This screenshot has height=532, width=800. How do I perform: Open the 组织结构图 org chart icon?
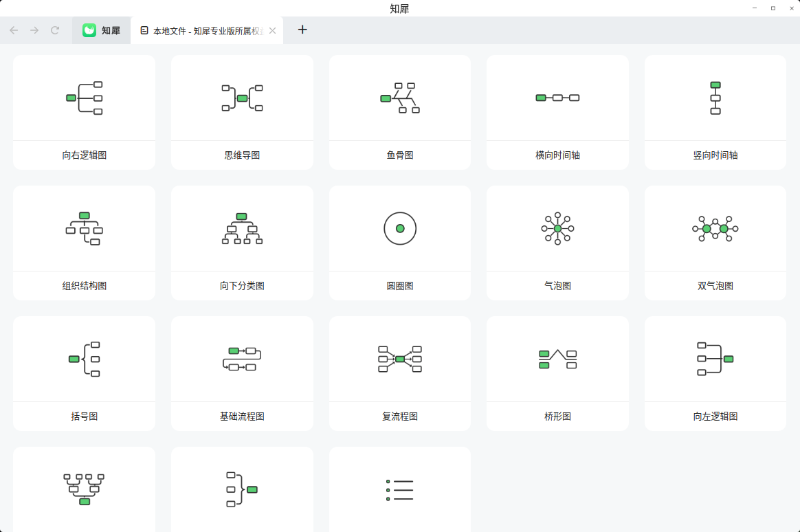click(x=84, y=228)
